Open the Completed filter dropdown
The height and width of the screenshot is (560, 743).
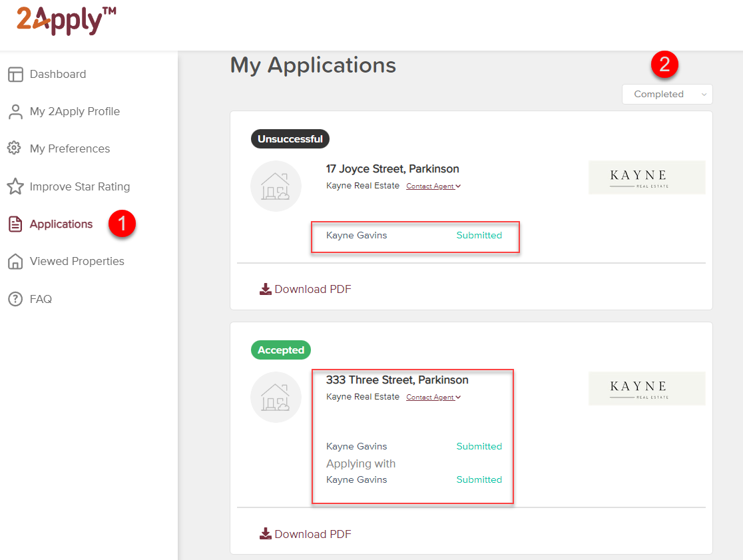tap(667, 95)
